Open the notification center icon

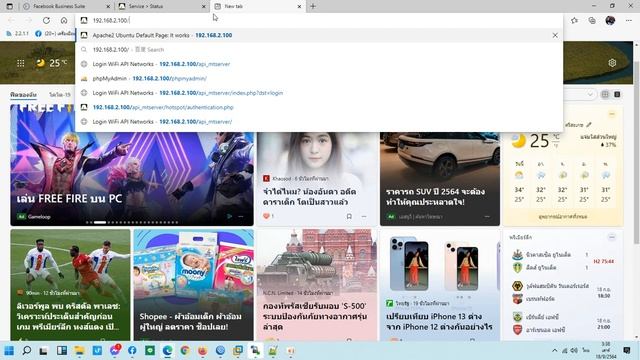[x=627, y=350]
